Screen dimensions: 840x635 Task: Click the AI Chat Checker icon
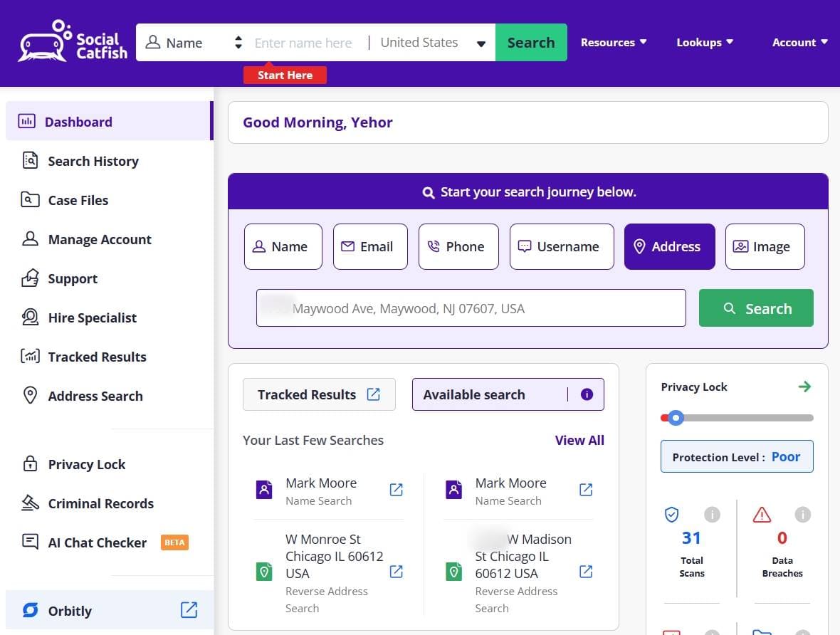click(30, 541)
